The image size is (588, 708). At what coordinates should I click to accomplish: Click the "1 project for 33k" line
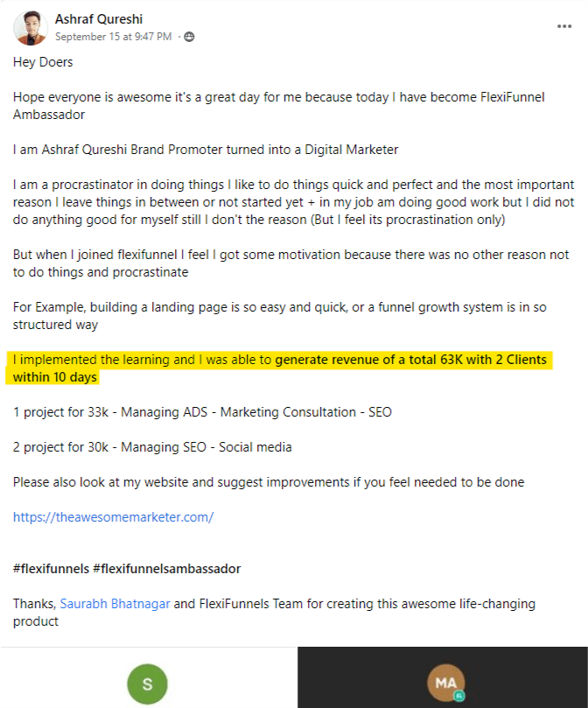[x=184, y=412]
